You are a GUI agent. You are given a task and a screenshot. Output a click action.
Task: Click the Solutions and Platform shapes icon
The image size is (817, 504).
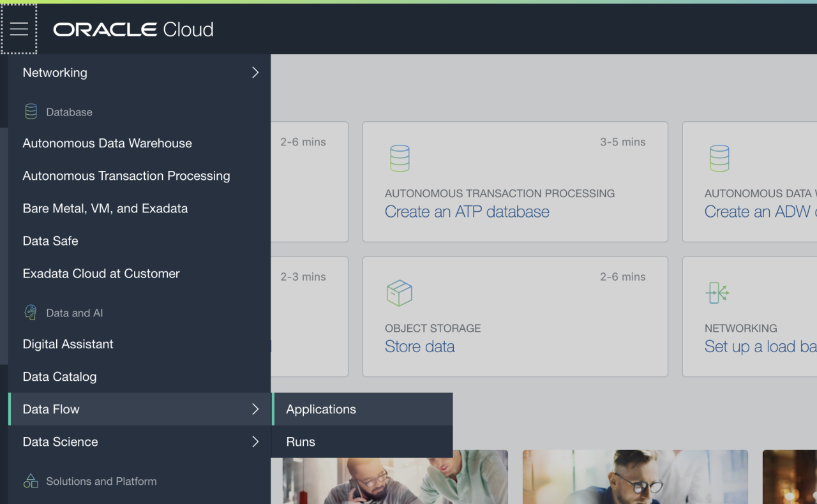[31, 481]
